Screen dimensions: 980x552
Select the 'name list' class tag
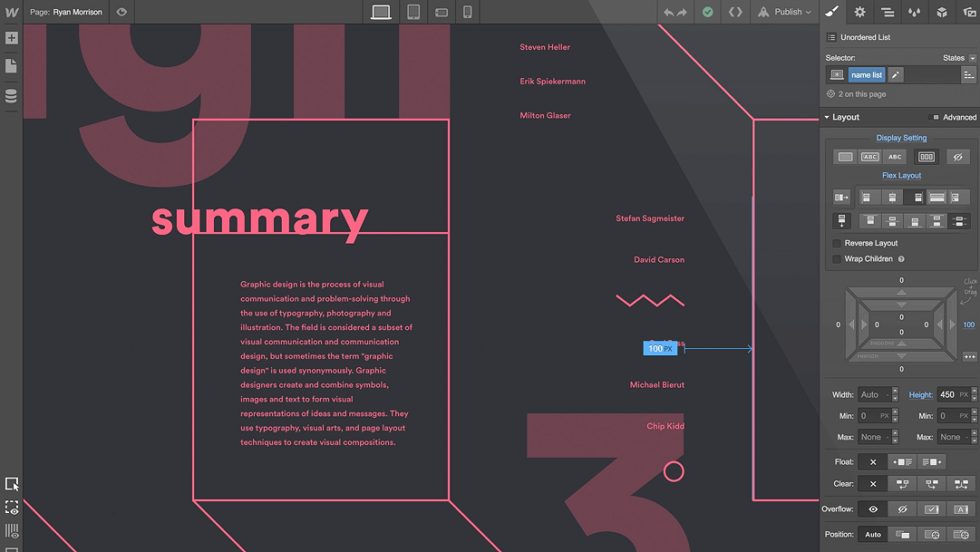tap(867, 75)
